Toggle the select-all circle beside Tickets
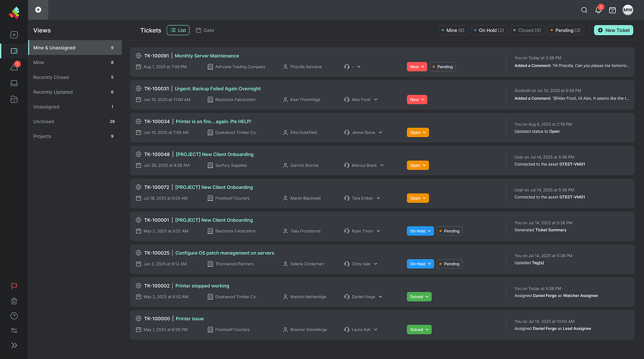644x359 pixels. click(133, 30)
